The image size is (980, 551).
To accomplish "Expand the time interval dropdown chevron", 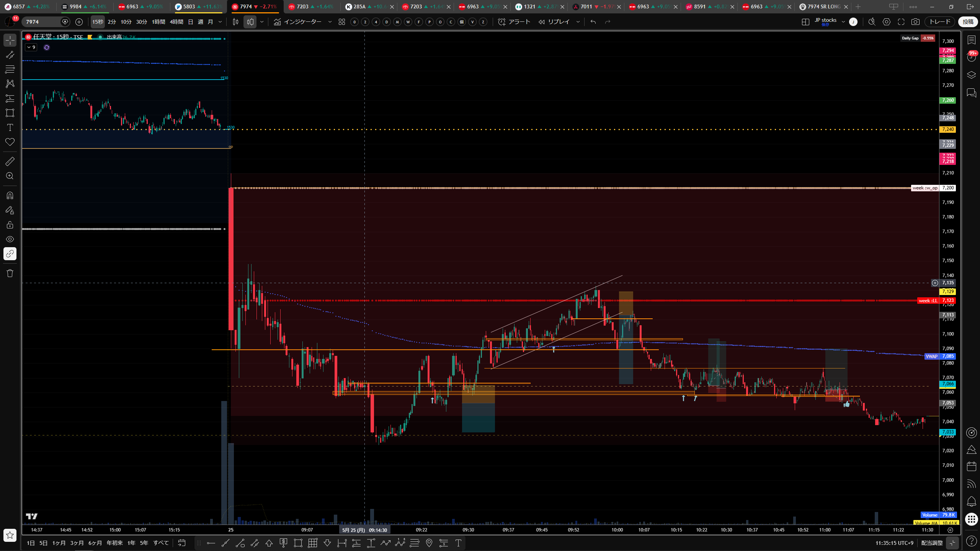I will (x=220, y=22).
